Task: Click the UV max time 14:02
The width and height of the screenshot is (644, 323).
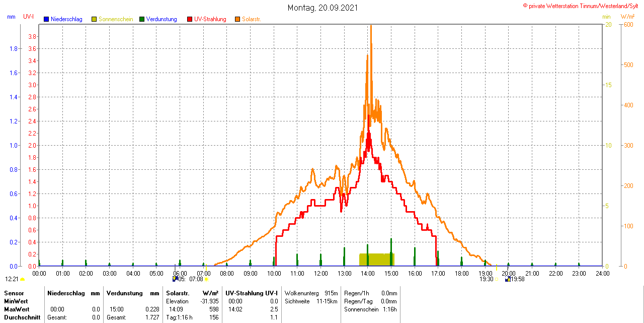Action: (235, 309)
